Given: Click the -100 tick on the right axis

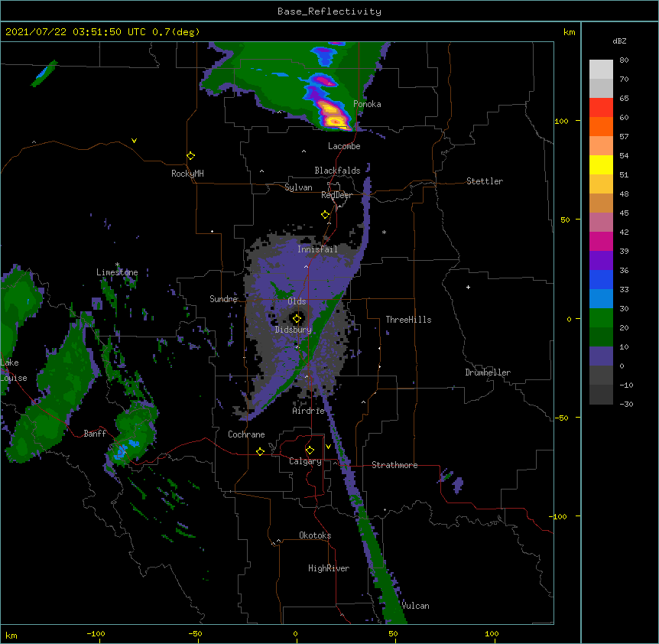Looking at the screenshot, I should click(559, 516).
